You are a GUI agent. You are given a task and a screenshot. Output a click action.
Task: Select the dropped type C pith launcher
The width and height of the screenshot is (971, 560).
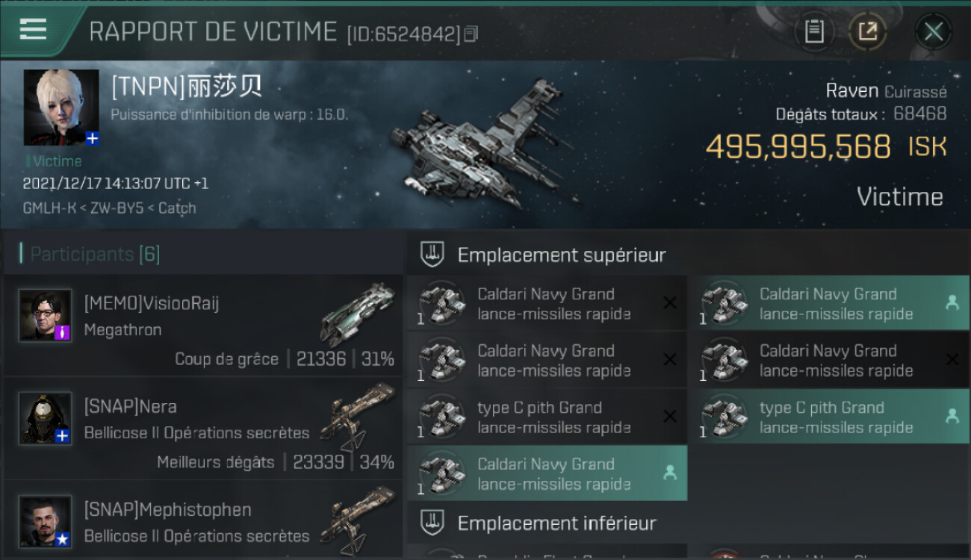(834, 417)
